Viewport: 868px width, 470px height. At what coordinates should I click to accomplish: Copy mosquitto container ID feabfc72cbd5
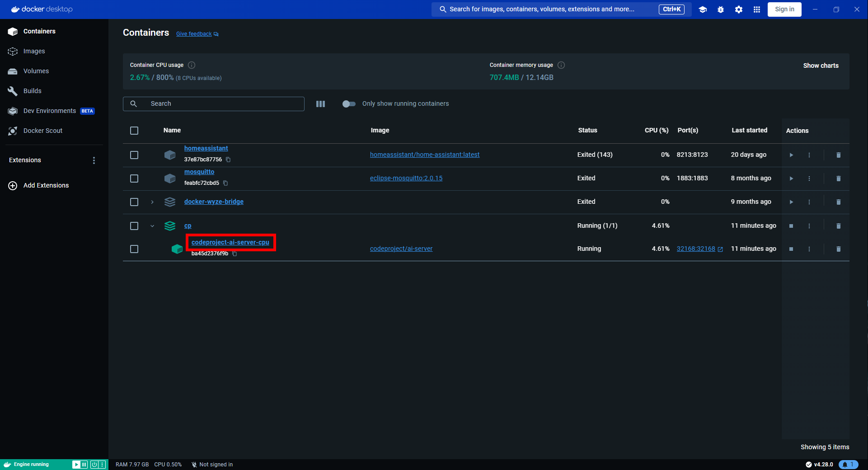tap(225, 183)
